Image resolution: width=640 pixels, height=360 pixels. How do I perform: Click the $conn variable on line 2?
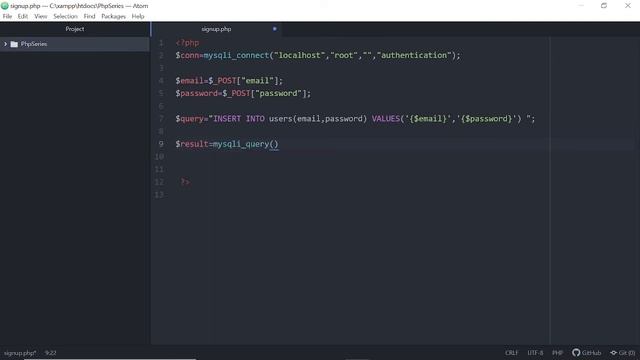187,55
